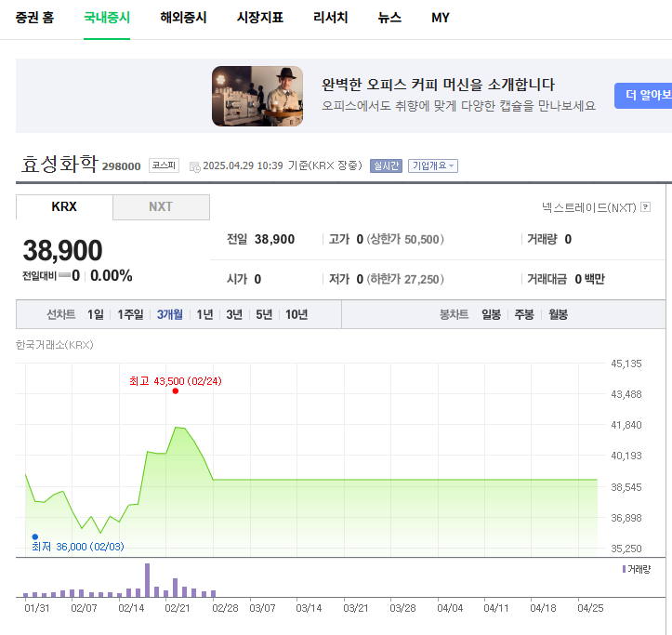Click the red 최고 43,500 marker dot

[176, 391]
